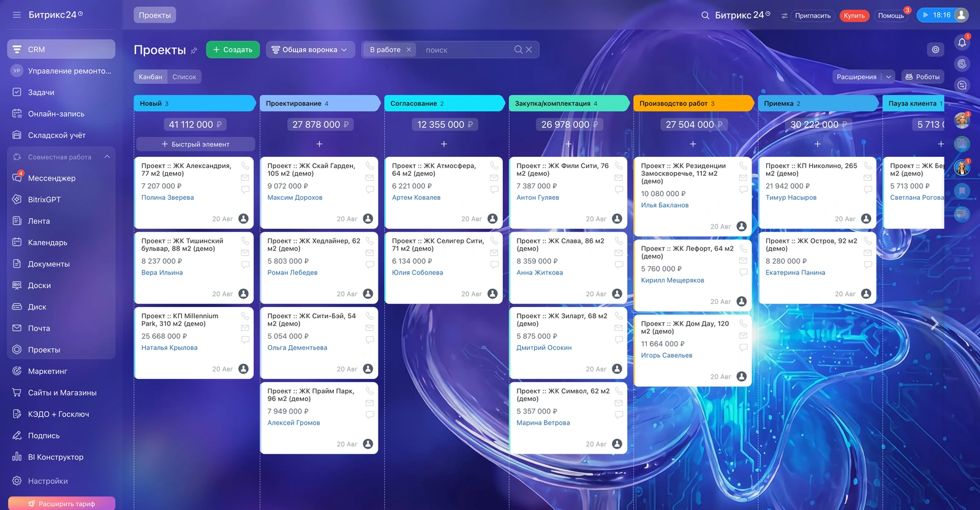The height and width of the screenshot is (510, 980).
Task: Run search with the filter magnifier icon
Action: tap(518, 50)
